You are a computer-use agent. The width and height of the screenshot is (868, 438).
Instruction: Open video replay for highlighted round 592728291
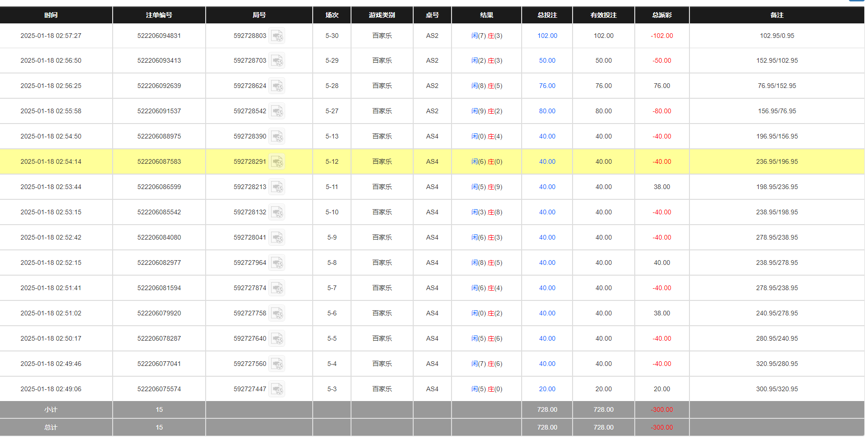click(x=278, y=162)
